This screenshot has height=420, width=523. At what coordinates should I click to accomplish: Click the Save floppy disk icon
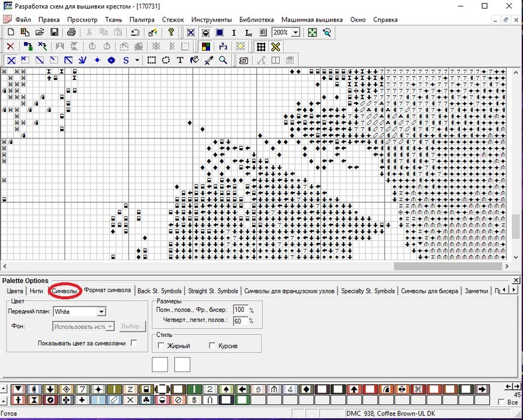click(x=54, y=33)
